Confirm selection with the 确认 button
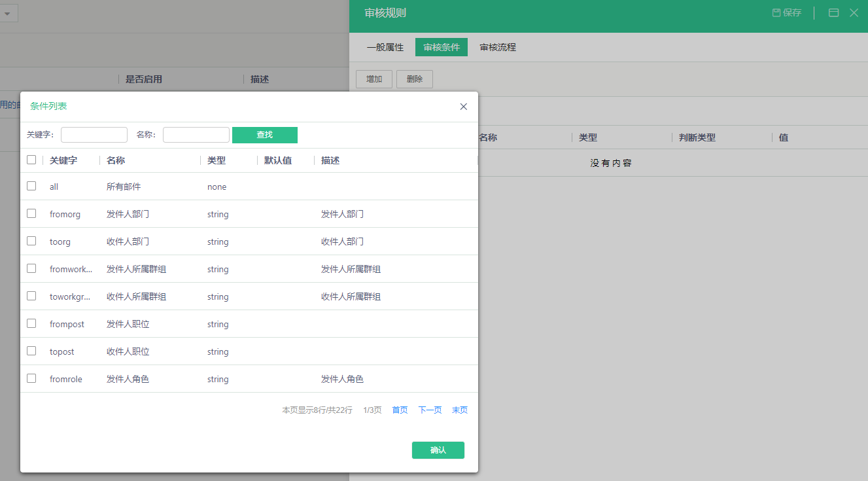Viewport: 868px width, 481px height. point(438,450)
